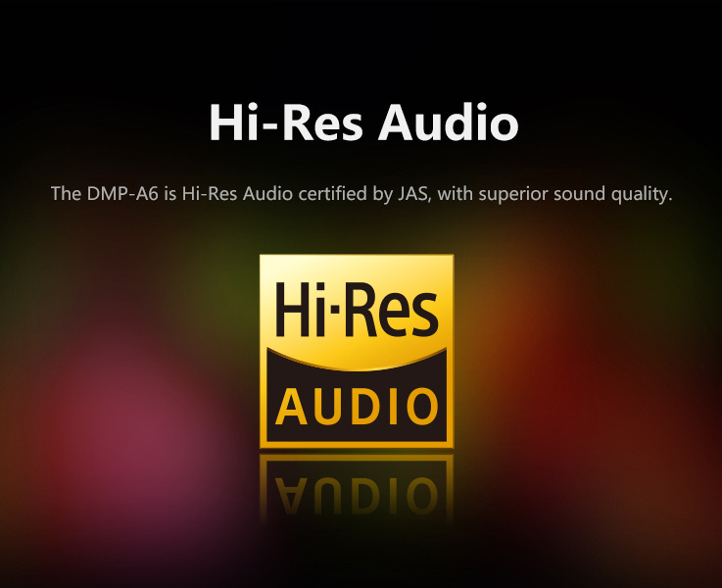Select the DMP-A6 certification description sentence
This screenshot has width=722, height=588.
point(361,194)
